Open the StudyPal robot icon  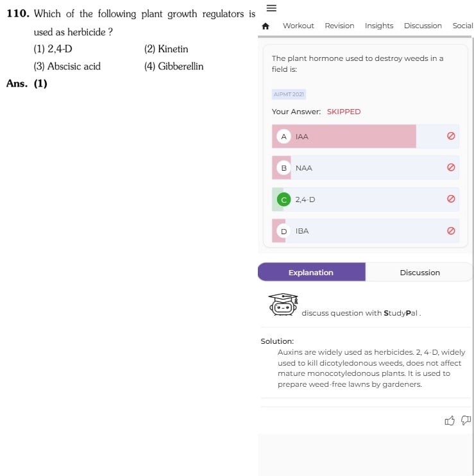(283, 305)
